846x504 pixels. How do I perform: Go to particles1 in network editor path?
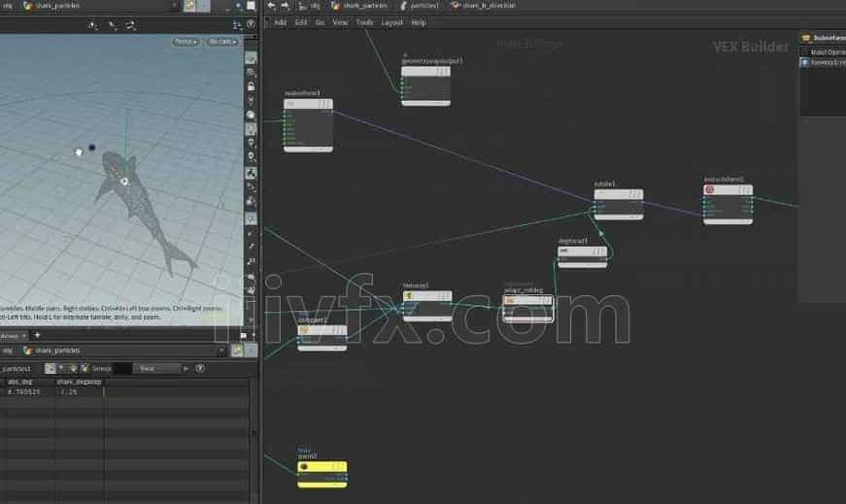[x=420, y=6]
